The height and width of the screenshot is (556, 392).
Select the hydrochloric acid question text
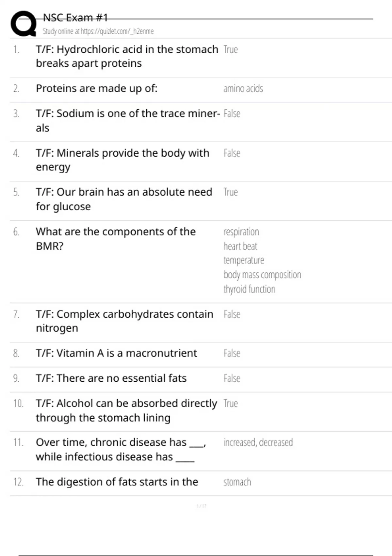tap(127, 56)
